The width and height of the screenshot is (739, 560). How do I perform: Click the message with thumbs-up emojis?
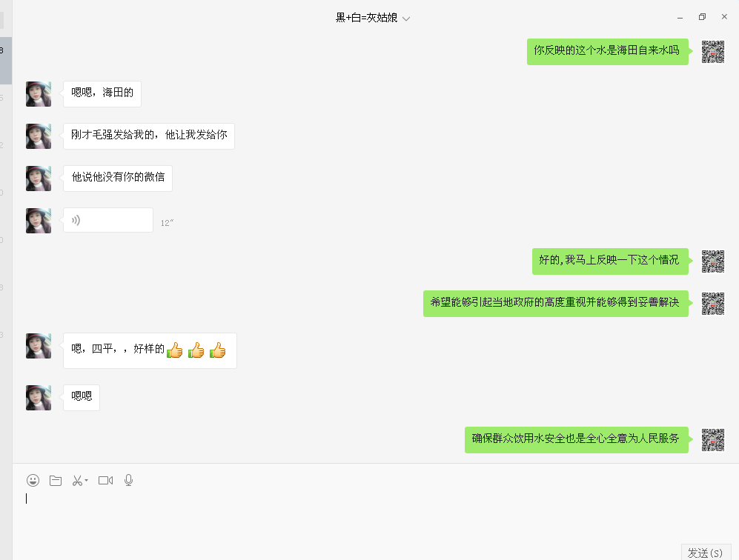click(150, 350)
